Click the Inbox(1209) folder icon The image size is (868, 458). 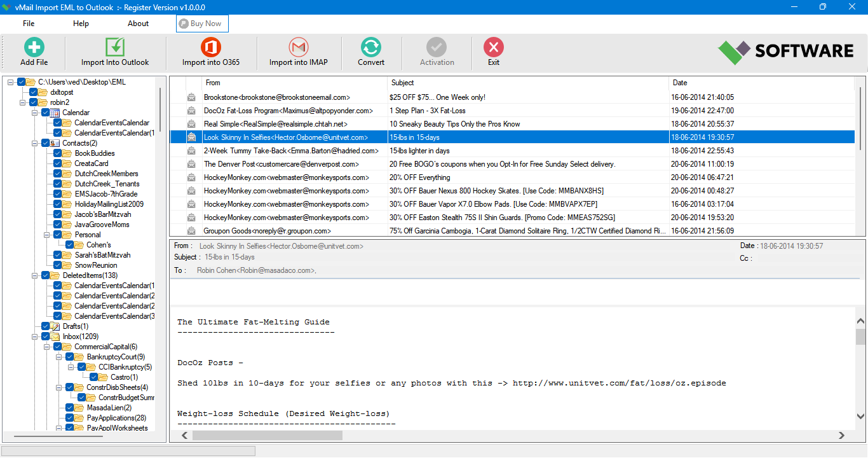tap(55, 337)
